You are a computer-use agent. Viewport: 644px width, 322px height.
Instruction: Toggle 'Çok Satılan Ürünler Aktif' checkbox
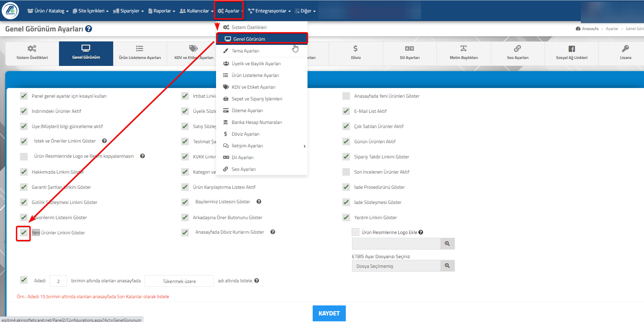click(x=346, y=126)
